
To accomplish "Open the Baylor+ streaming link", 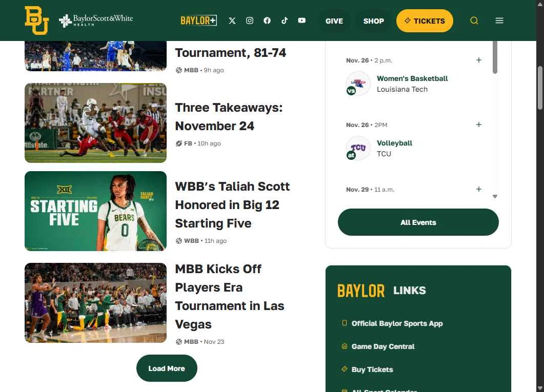I will click(x=198, y=20).
